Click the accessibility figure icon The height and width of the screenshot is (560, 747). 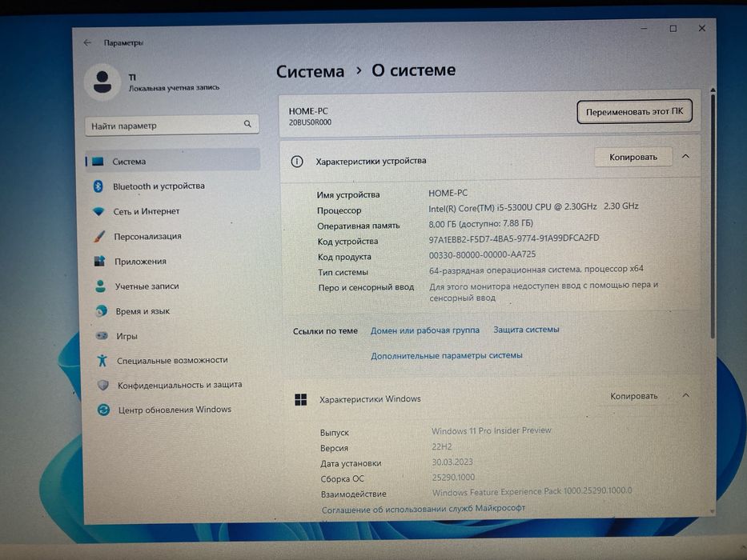coord(102,361)
